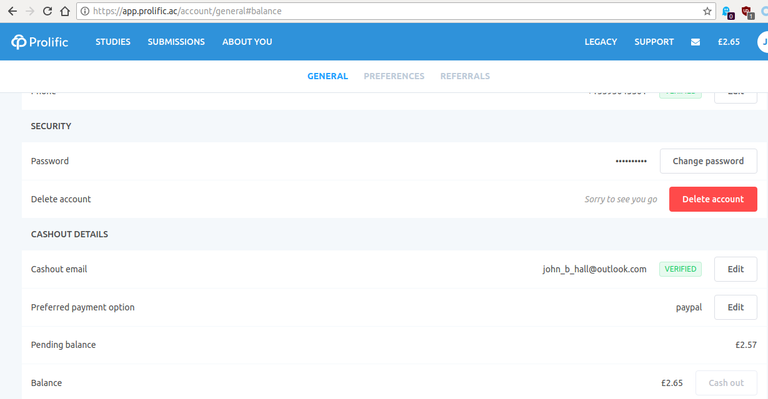Click the paypal payment option value
Screen dimensions: 768x399
click(689, 307)
